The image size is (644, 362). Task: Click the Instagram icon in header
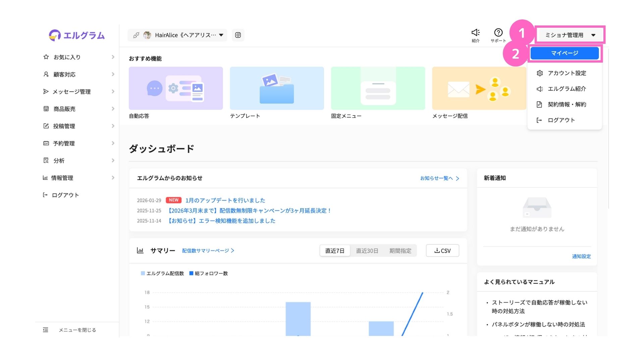(238, 35)
